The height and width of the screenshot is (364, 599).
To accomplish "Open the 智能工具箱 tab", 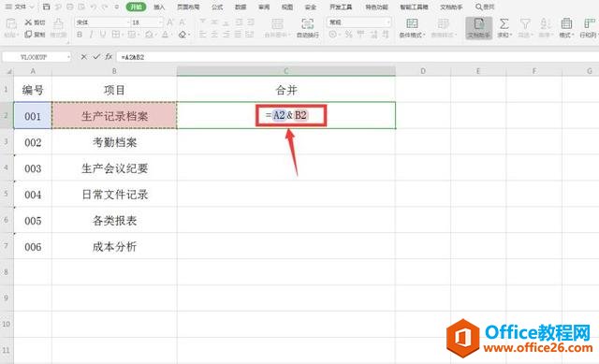I will tap(414, 7).
